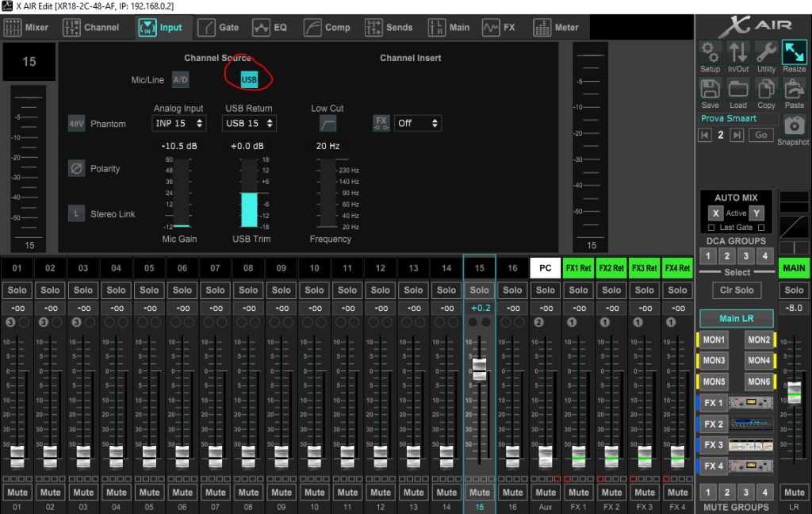The image size is (812, 514).
Task: Open the Utility wrench icon
Action: pos(766,53)
